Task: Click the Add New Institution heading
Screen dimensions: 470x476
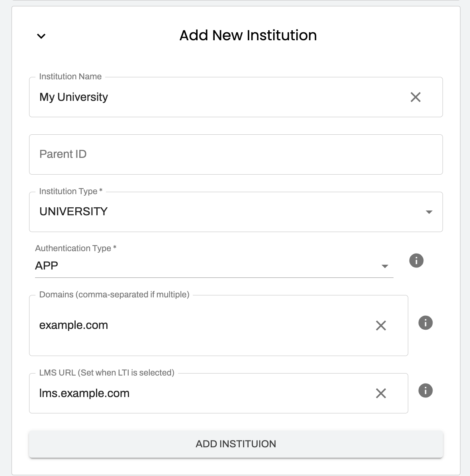Action: [248, 35]
